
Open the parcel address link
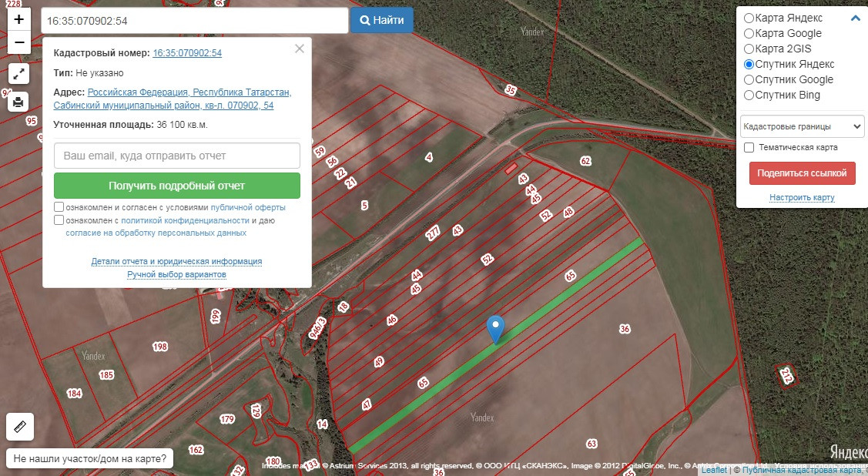(x=173, y=99)
